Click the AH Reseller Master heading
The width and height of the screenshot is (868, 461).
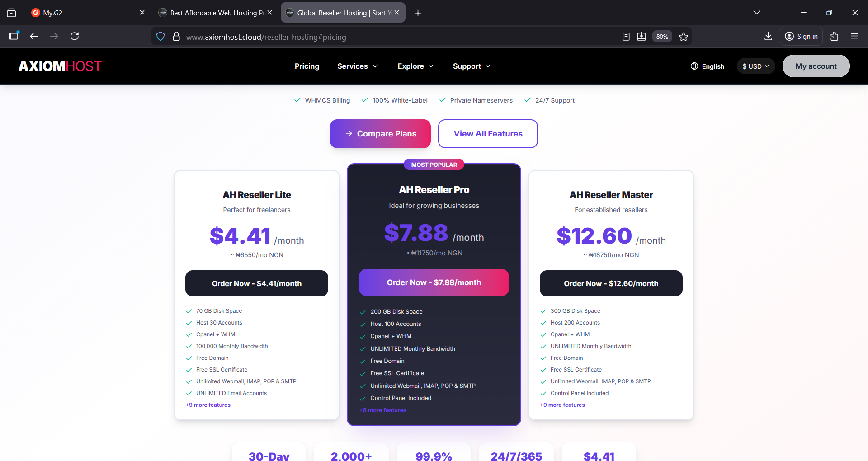tap(611, 195)
